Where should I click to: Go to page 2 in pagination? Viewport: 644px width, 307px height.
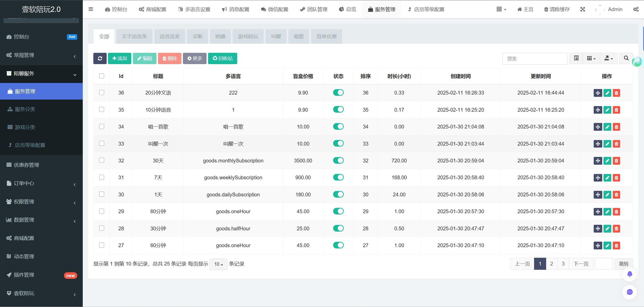pos(551,264)
